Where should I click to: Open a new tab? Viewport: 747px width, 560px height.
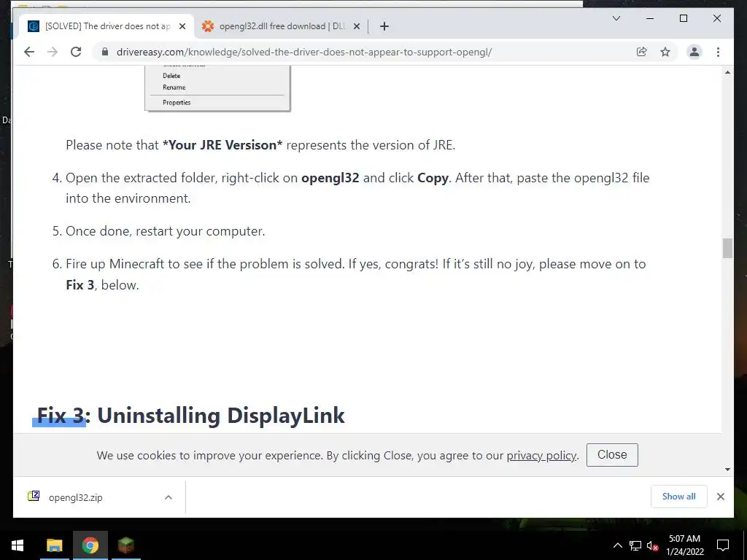(384, 27)
